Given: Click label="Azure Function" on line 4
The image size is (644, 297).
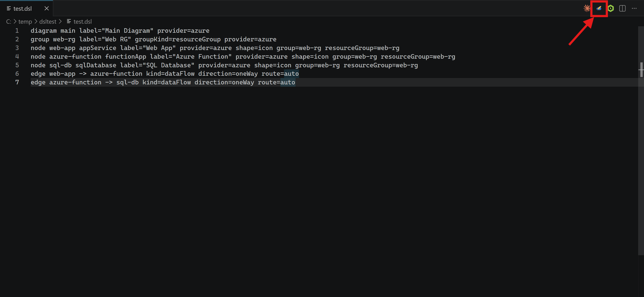Looking at the screenshot, I should pyautogui.click(x=191, y=57).
